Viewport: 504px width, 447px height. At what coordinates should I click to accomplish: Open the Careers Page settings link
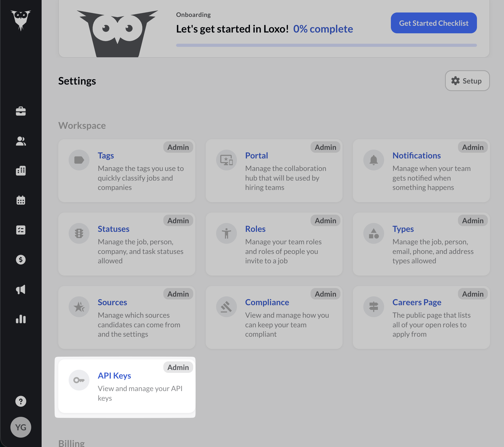pyautogui.click(x=417, y=302)
